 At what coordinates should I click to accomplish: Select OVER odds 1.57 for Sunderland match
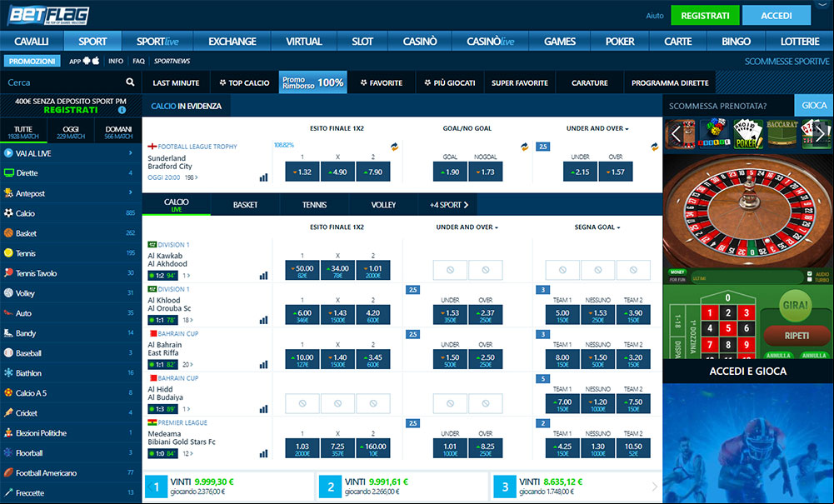616,172
